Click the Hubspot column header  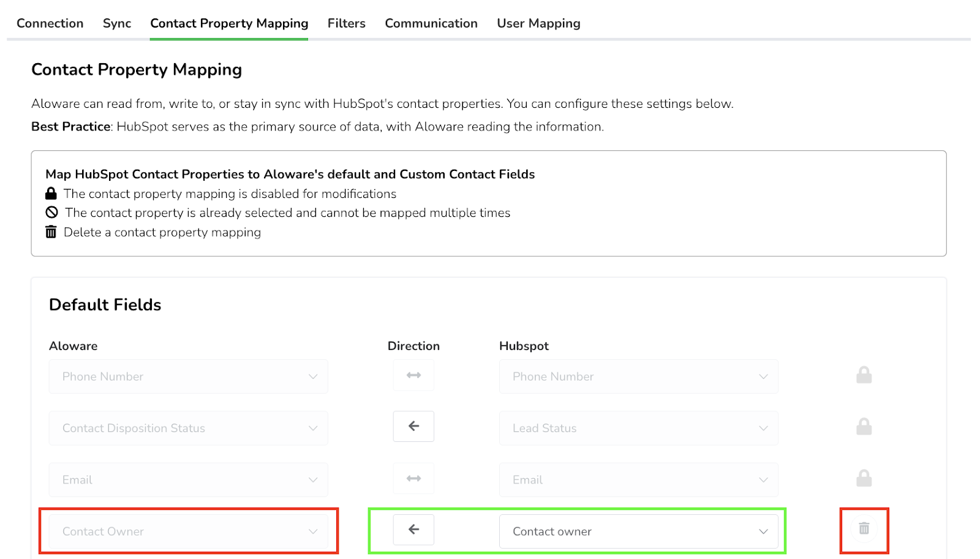pos(524,346)
